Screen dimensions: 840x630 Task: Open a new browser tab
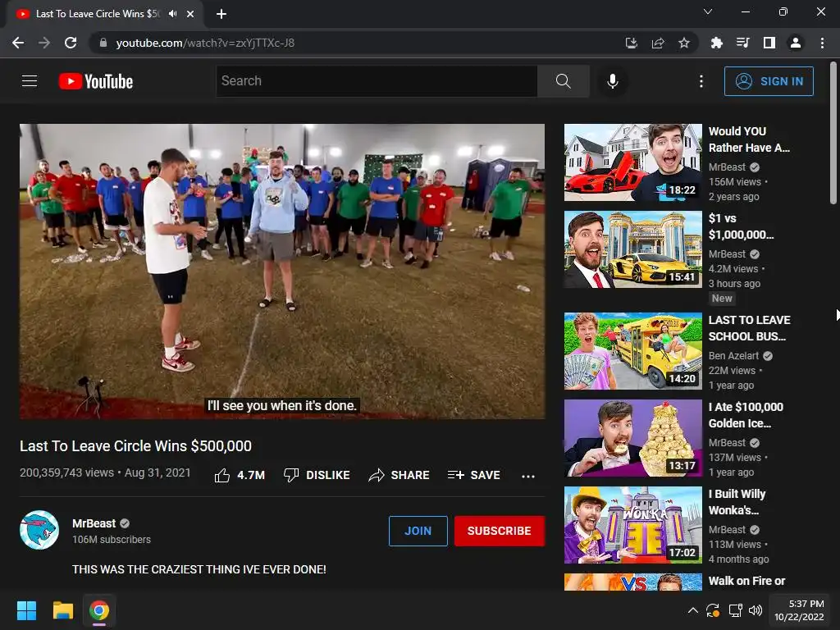[x=221, y=14]
